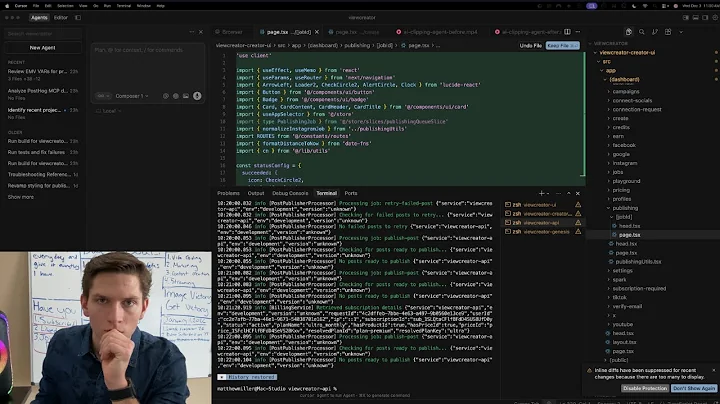Open the Composer 1 model dropdown

[132, 96]
